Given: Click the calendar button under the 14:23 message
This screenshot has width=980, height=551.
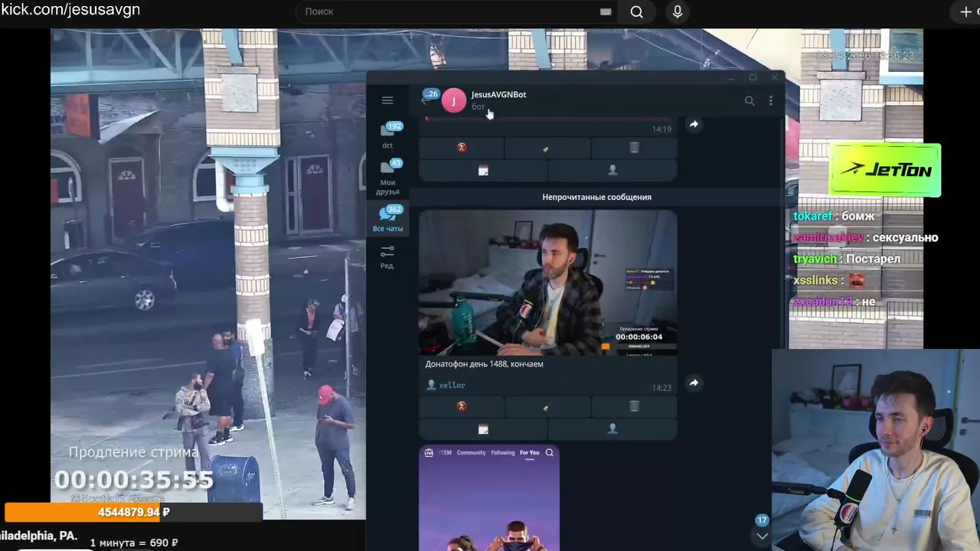Looking at the screenshot, I should pos(483,429).
